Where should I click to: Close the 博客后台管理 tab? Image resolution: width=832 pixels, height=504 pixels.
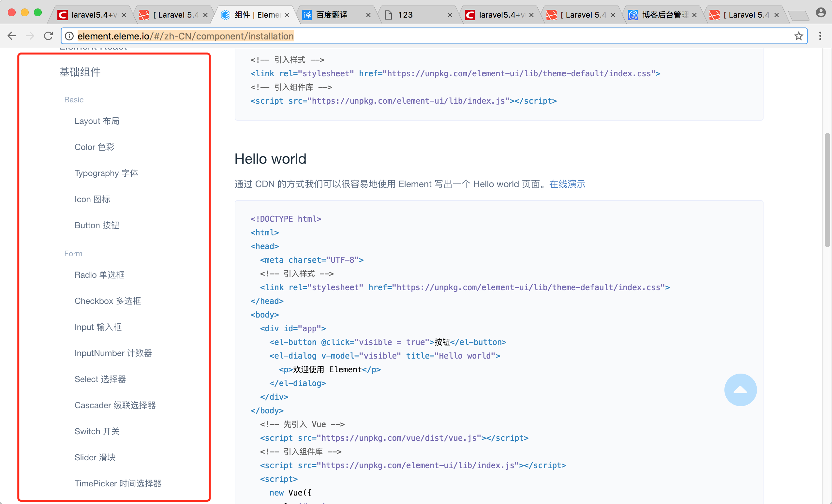coord(694,15)
